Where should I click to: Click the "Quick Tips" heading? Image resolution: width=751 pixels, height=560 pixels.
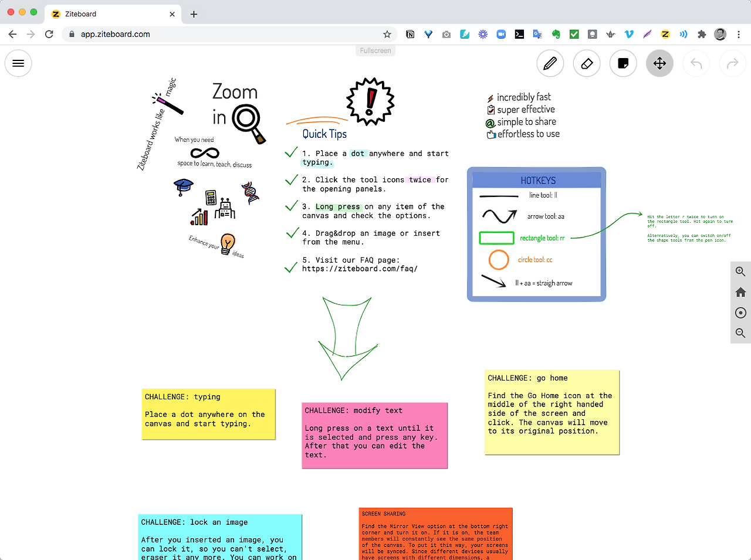click(x=324, y=134)
